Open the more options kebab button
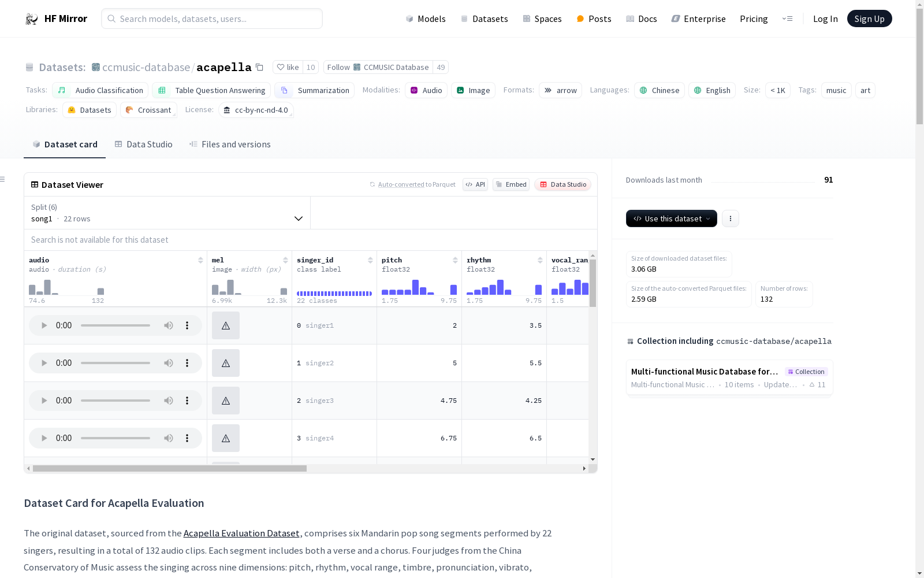 [x=731, y=218]
